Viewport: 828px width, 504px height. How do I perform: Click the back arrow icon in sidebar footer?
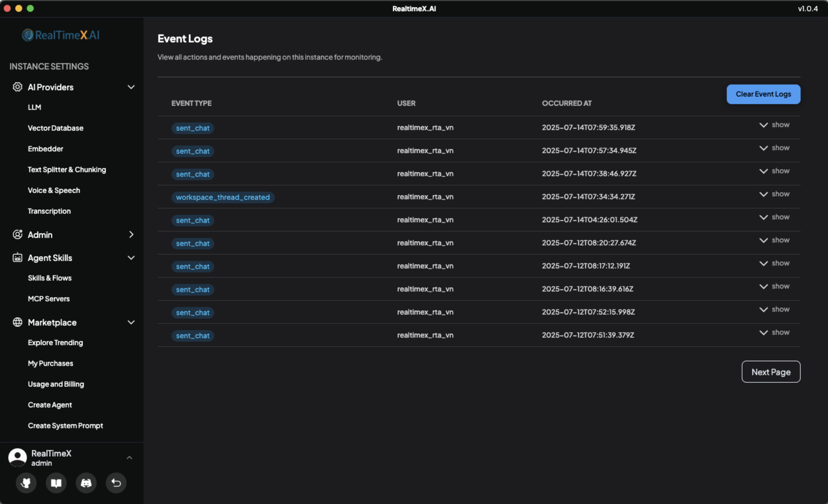[116, 483]
